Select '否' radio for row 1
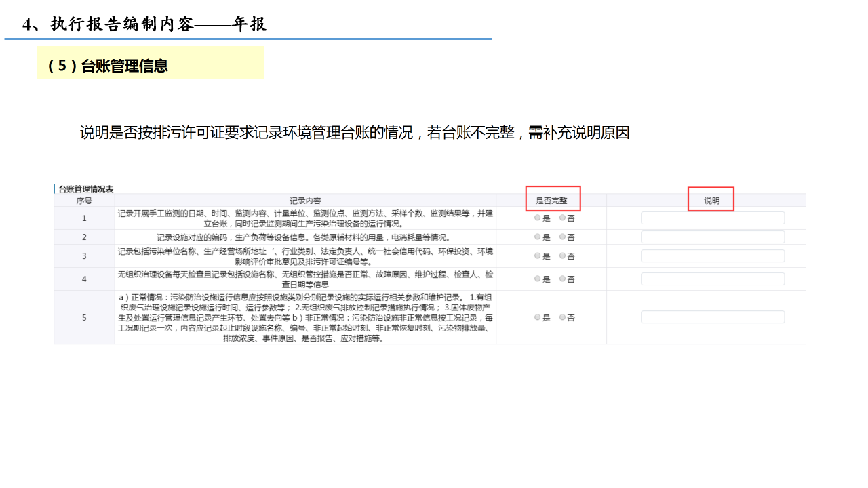This screenshot has width=868, height=488. pos(562,218)
